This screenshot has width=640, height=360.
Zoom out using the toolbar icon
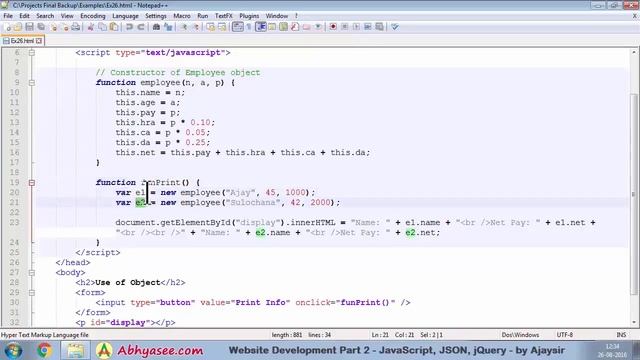[x=196, y=27]
